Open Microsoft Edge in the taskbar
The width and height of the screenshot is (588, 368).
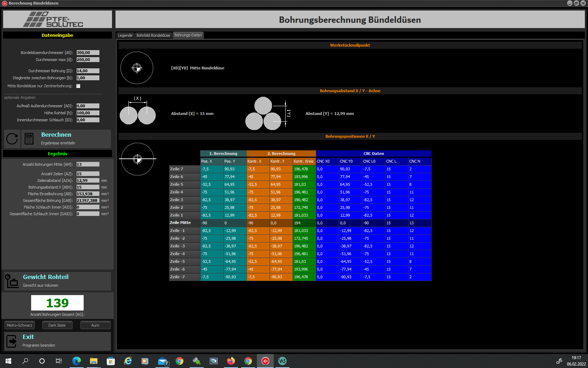tap(76, 361)
